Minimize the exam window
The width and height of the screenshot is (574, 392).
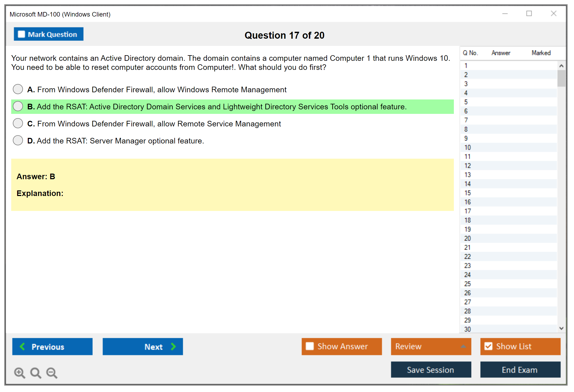[x=505, y=14]
